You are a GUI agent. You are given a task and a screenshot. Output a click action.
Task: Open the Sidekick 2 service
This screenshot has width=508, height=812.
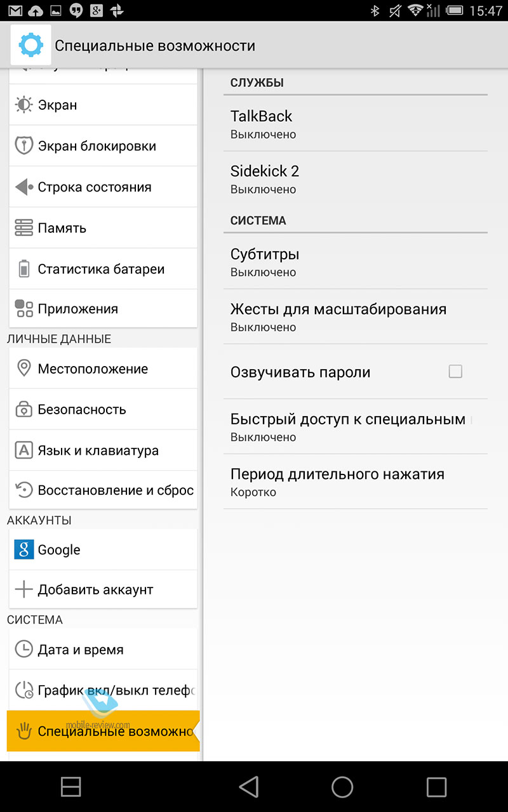[356, 179]
